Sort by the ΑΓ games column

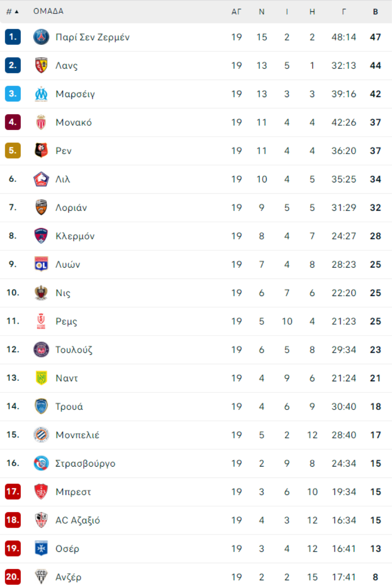pyautogui.click(x=236, y=12)
